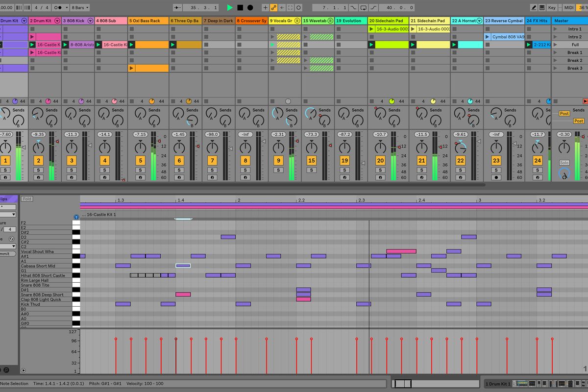Arm the round transport Record button
This screenshot has width=588, height=392.
click(250, 8)
